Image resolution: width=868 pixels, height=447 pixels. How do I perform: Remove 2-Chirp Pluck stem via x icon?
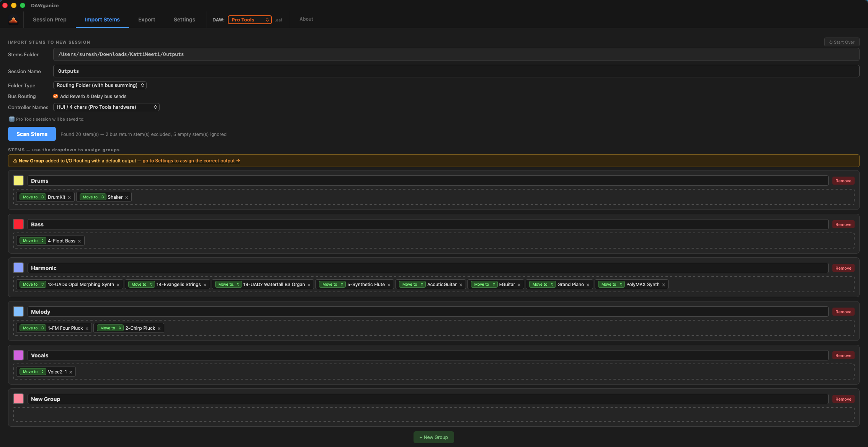(159, 329)
